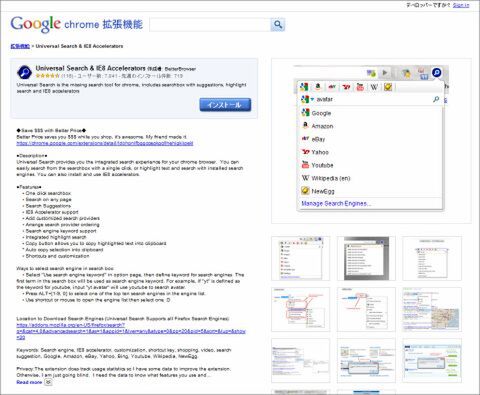The image size is (480, 395).
Task: Open top-row thumbnail with the small centered list
Action: coord(432,258)
